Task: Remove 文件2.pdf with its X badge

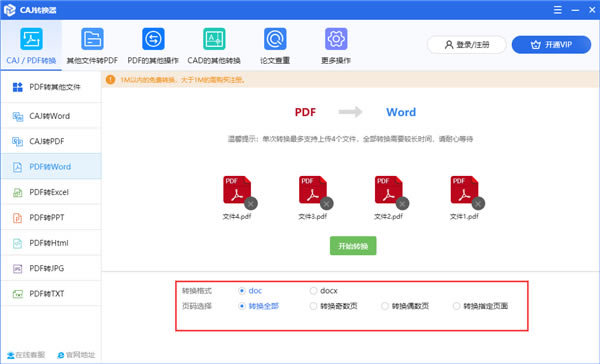Action: [402, 204]
